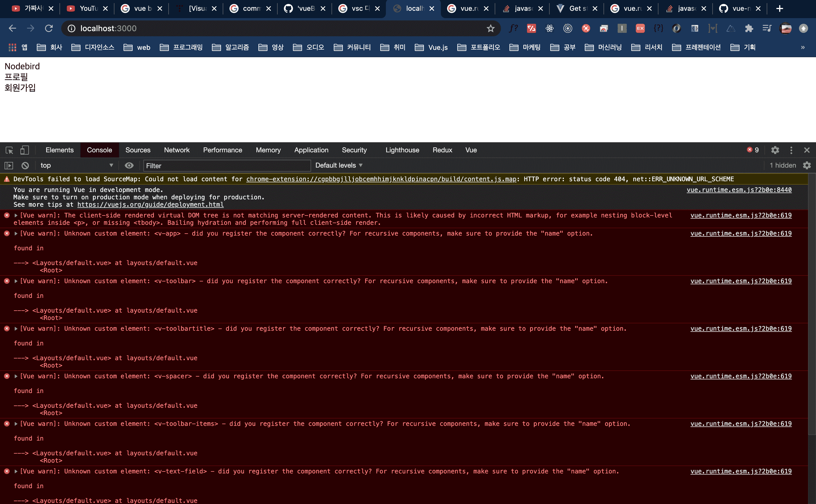
Task: Go forward with the browser forward arrow
Action: pyautogui.click(x=31, y=28)
